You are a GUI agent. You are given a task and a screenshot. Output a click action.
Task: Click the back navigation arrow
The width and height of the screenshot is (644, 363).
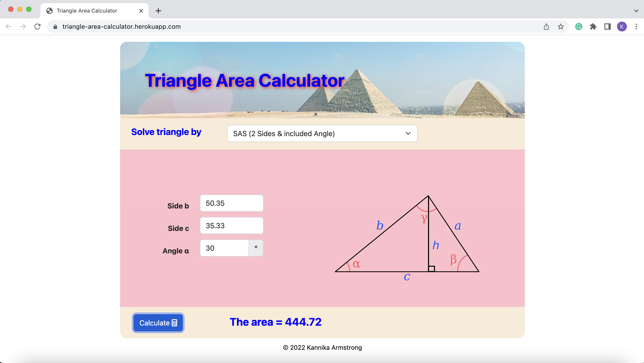(9, 27)
